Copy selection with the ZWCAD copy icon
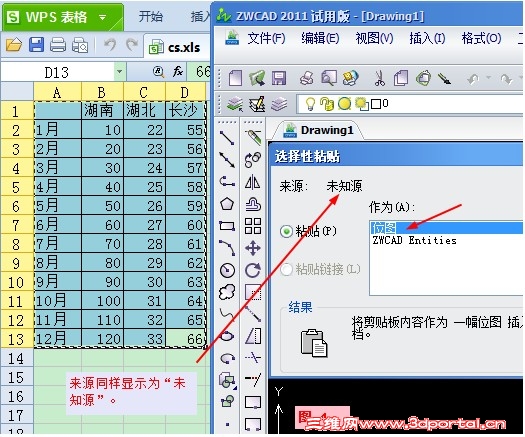Screen dimensions: 525x437 pos(401,78)
